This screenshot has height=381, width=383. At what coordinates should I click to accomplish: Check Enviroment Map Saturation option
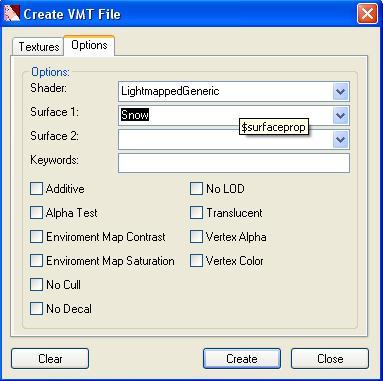click(x=36, y=261)
